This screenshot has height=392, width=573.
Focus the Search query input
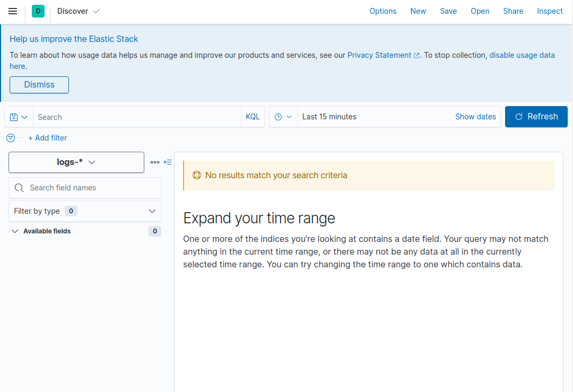point(137,117)
